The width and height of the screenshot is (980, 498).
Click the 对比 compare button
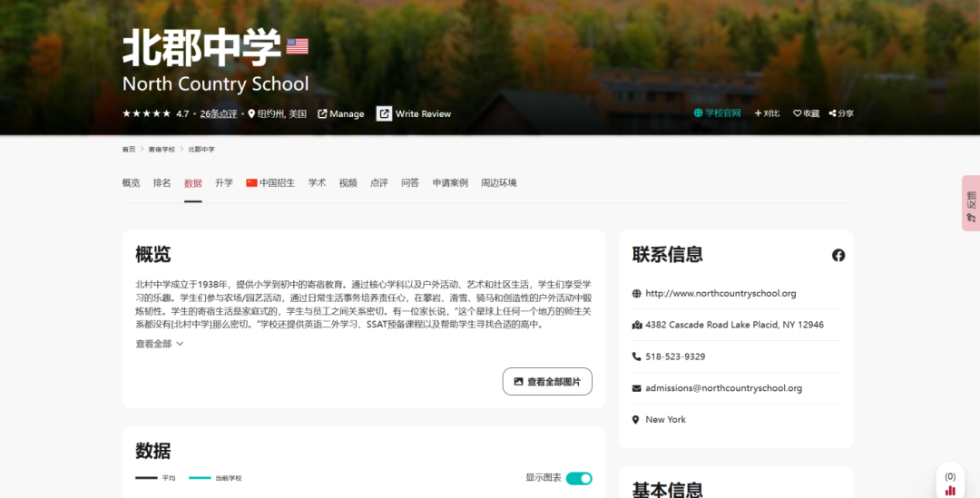[767, 113]
